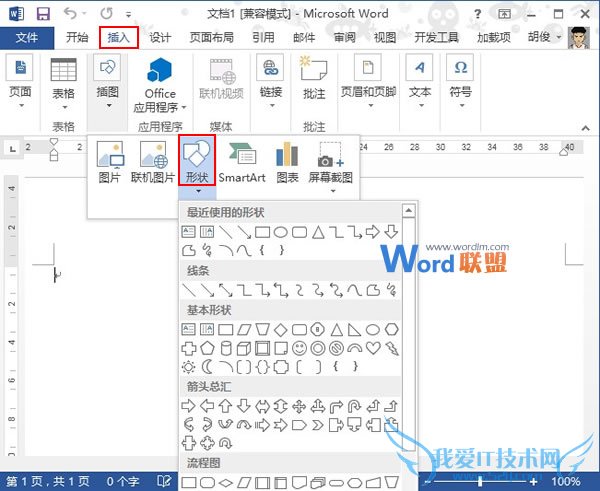The width and height of the screenshot is (600, 491).
Task: Expand the Links (链接) dropdown
Action: click(272, 105)
